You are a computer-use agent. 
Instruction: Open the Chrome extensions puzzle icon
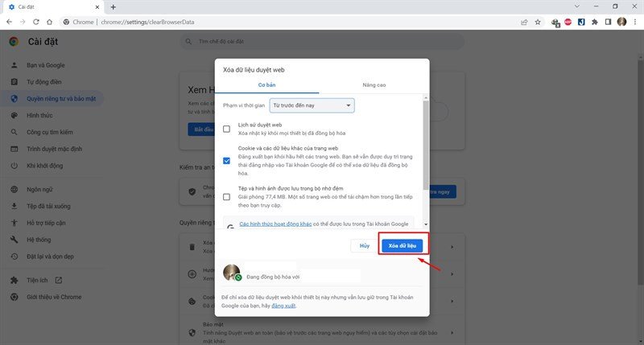(594, 23)
